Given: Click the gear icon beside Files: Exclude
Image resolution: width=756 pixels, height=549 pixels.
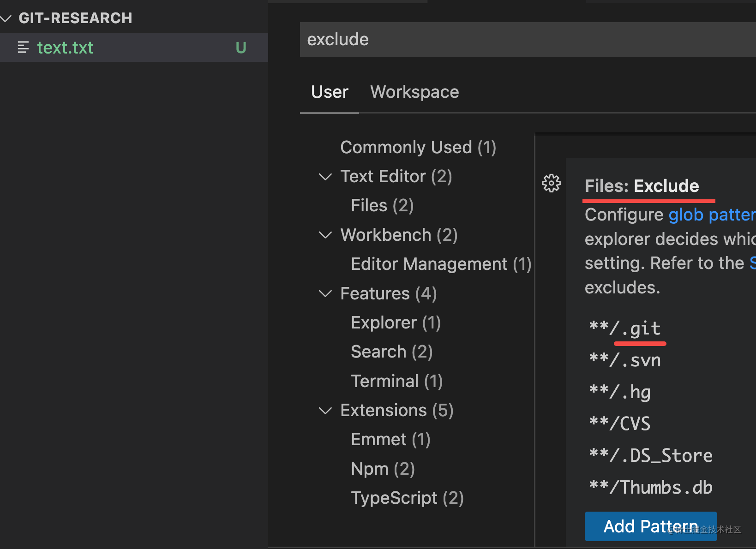Looking at the screenshot, I should click(x=551, y=184).
